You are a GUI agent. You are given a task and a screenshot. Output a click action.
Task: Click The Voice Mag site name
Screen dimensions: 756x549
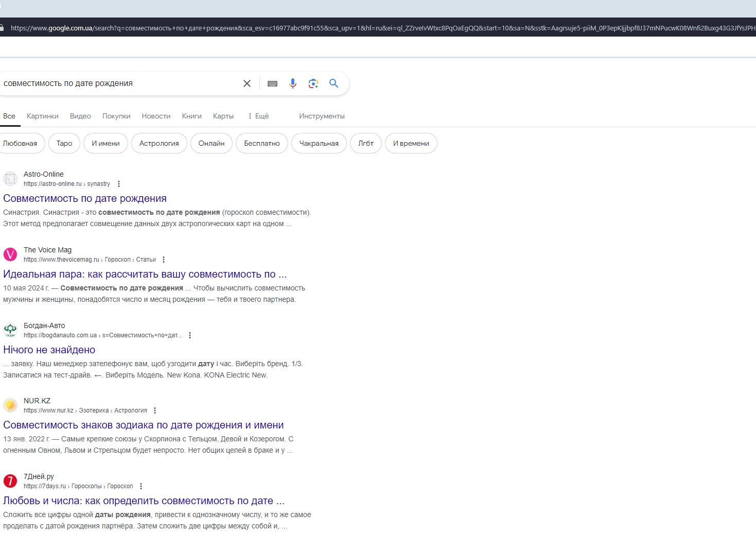click(48, 250)
